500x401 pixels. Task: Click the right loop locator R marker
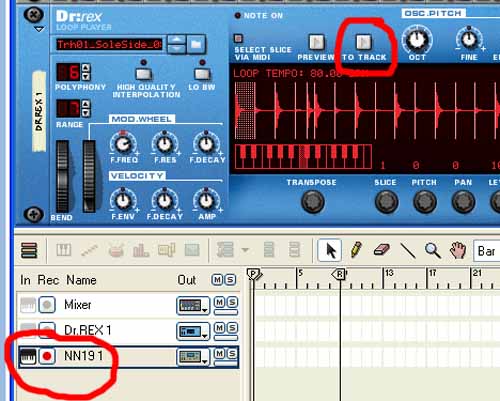(339, 274)
